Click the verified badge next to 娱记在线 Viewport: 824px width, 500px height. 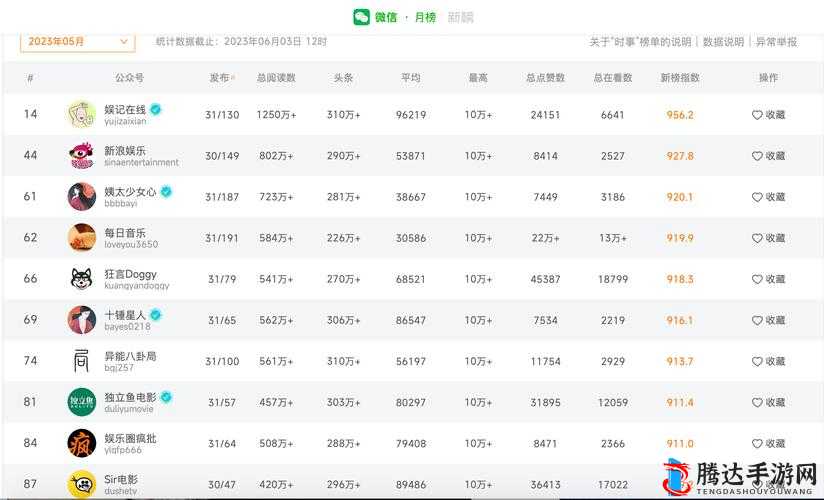[156, 109]
